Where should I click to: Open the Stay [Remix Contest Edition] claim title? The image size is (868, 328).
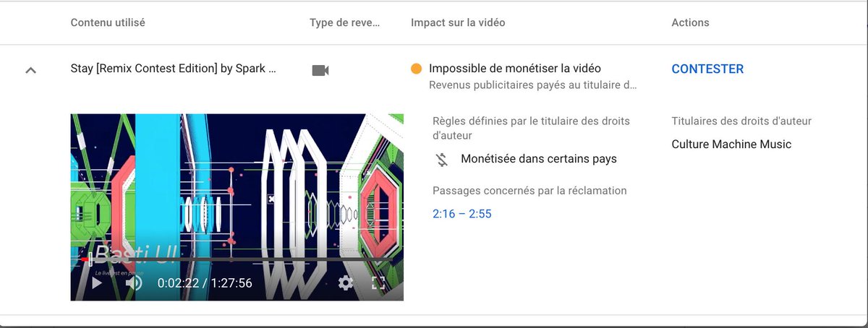click(173, 69)
